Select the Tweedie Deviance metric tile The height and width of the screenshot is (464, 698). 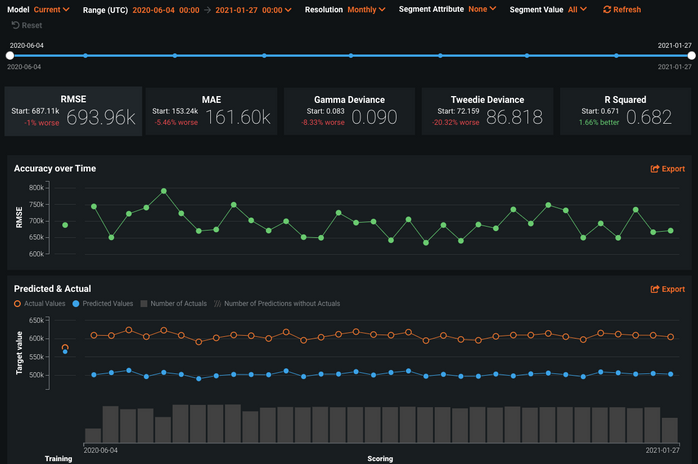click(x=487, y=111)
